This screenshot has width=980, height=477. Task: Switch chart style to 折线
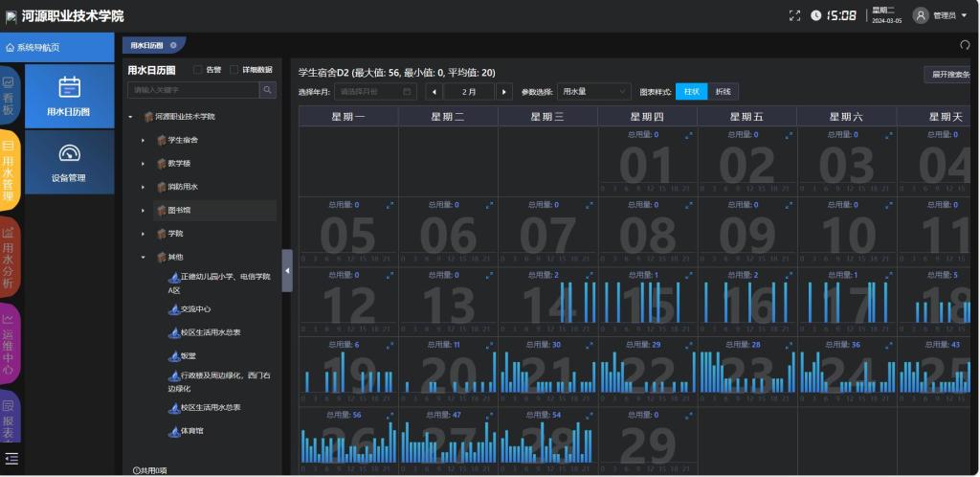724,91
